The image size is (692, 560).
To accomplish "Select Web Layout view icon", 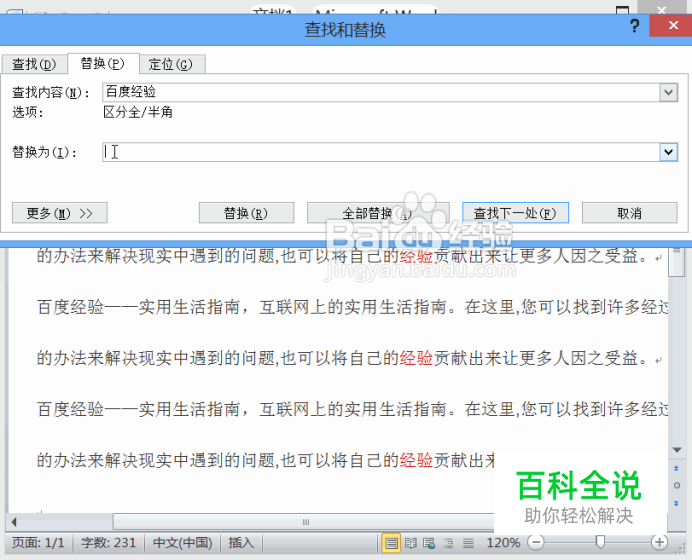I will tap(429, 543).
